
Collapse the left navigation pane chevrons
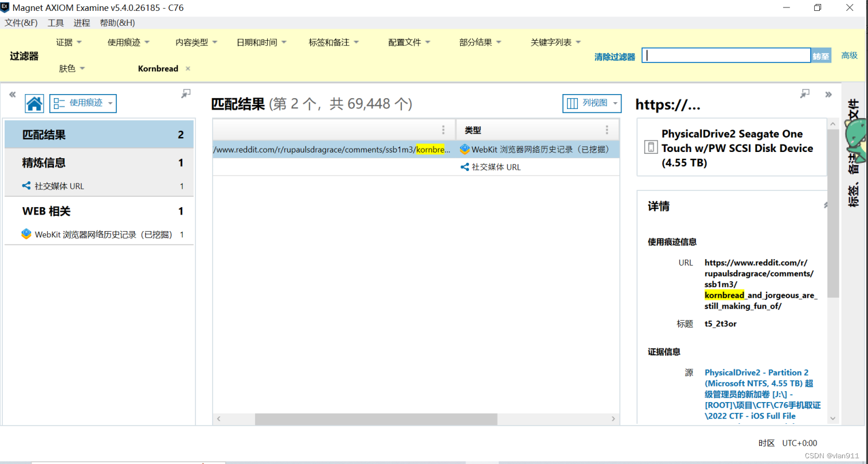click(12, 95)
